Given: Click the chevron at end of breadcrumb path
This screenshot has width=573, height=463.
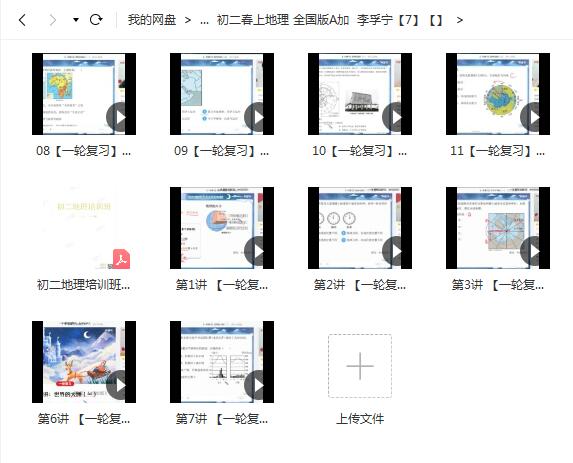Looking at the screenshot, I should tap(459, 20).
